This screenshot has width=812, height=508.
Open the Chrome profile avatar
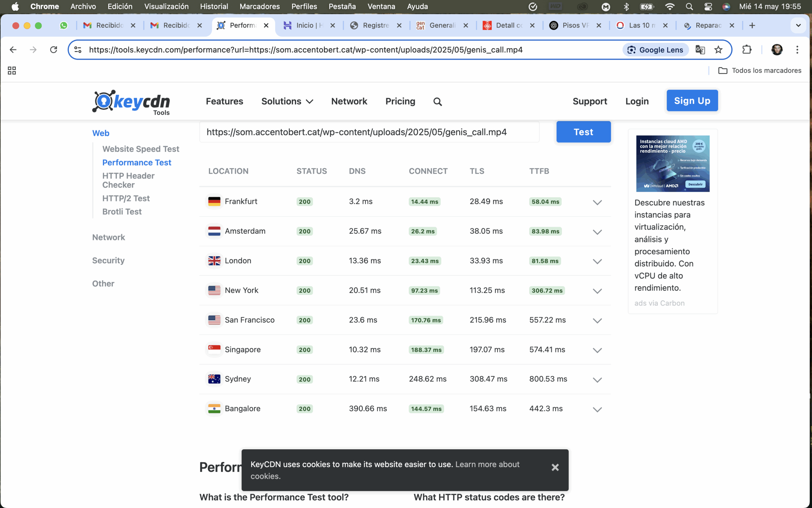point(777,50)
